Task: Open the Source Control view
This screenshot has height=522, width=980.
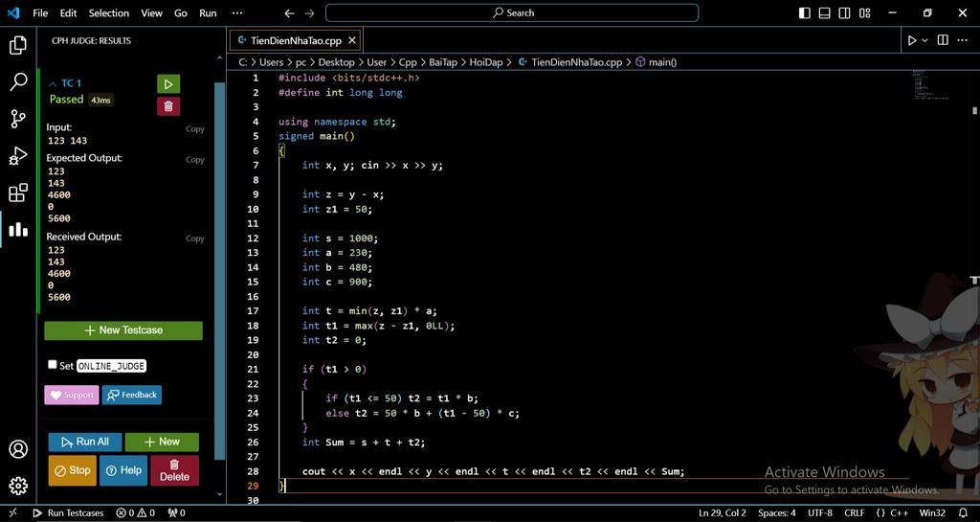Action: pyautogui.click(x=17, y=119)
